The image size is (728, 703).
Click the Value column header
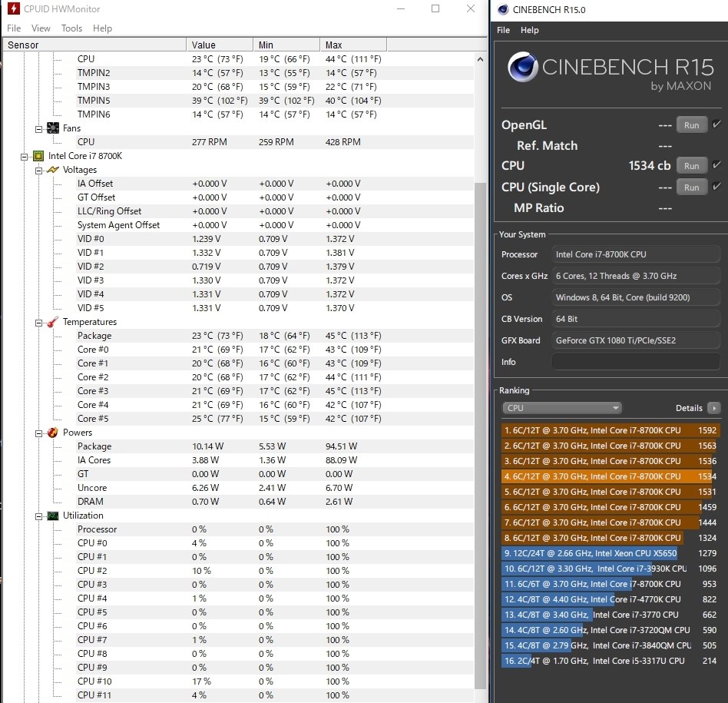(220, 45)
